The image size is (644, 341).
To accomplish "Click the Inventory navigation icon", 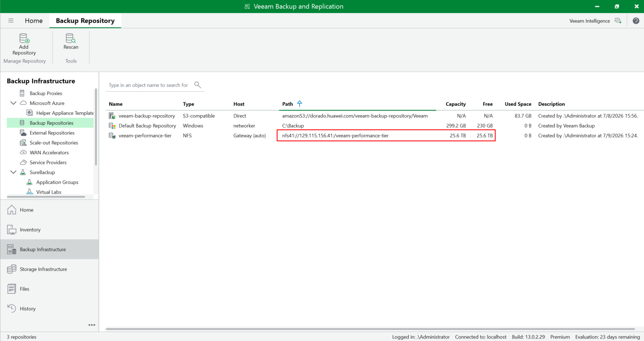I will (12, 230).
